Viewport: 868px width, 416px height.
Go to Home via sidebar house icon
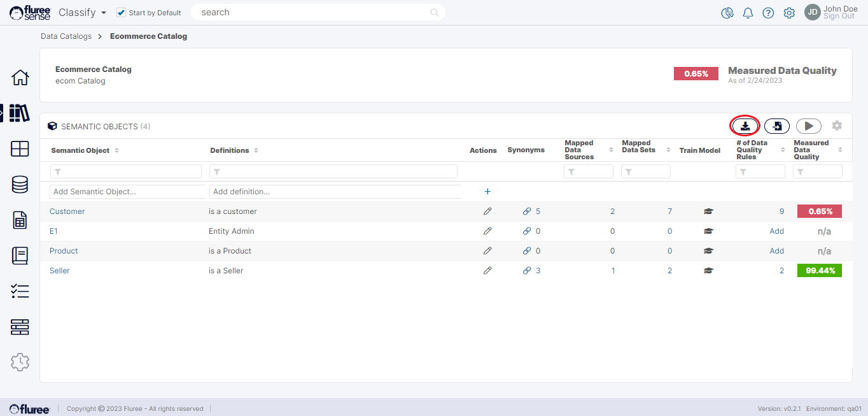(x=20, y=78)
